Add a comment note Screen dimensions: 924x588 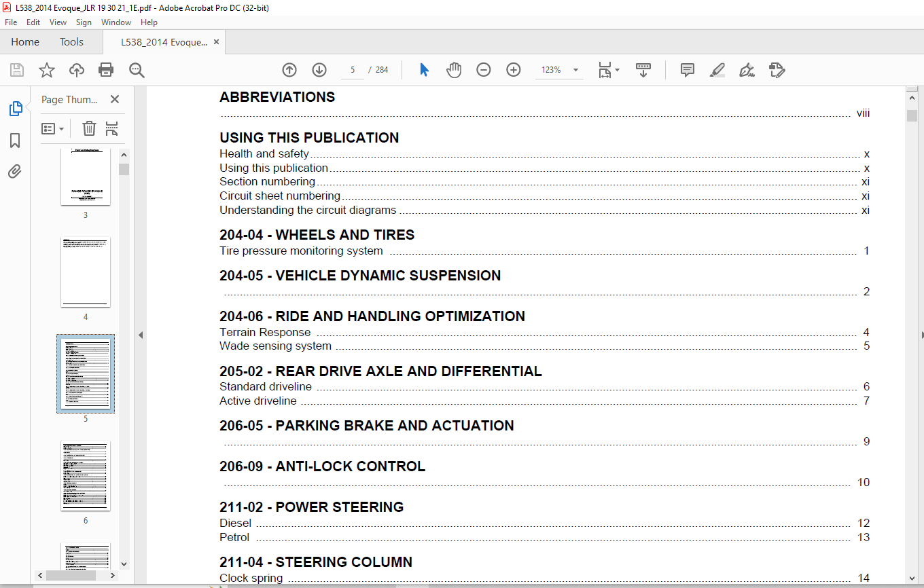(688, 70)
